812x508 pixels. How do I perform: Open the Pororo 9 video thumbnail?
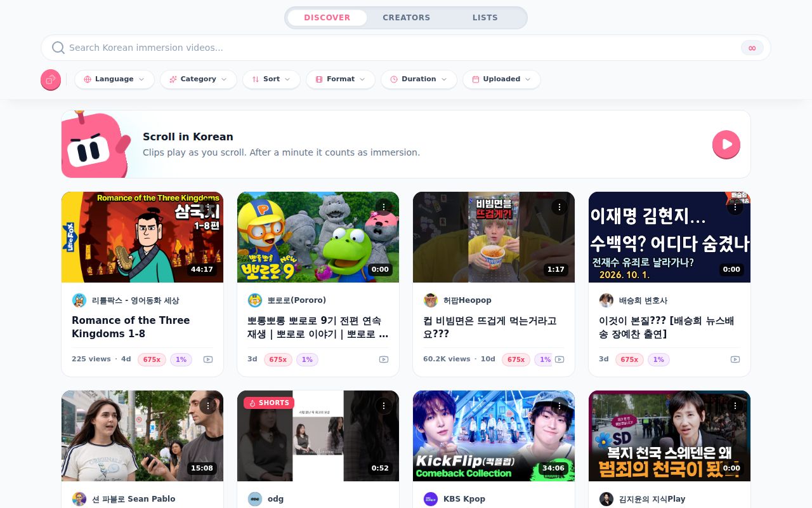[318, 237]
